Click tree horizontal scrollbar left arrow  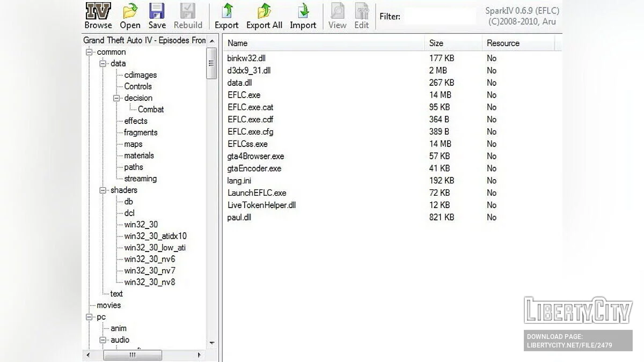click(88, 355)
